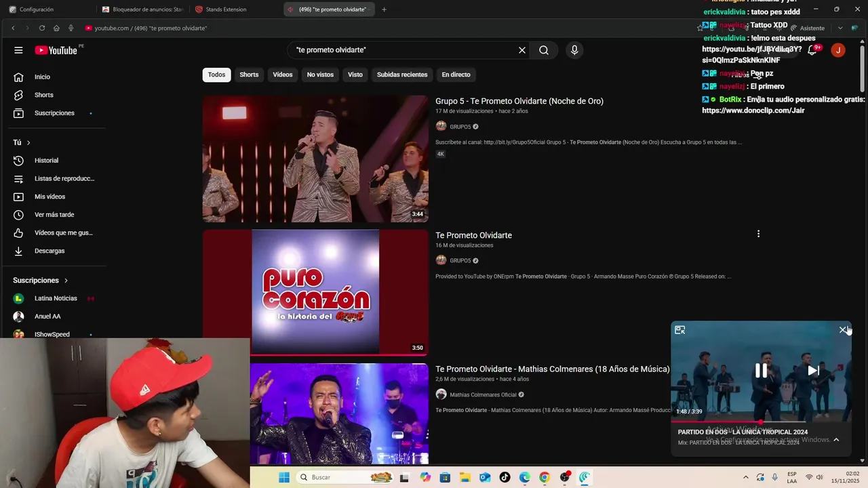868x488 pixels.
Task: Open Grupo 5 Noche de Oro video title
Action: click(x=519, y=101)
